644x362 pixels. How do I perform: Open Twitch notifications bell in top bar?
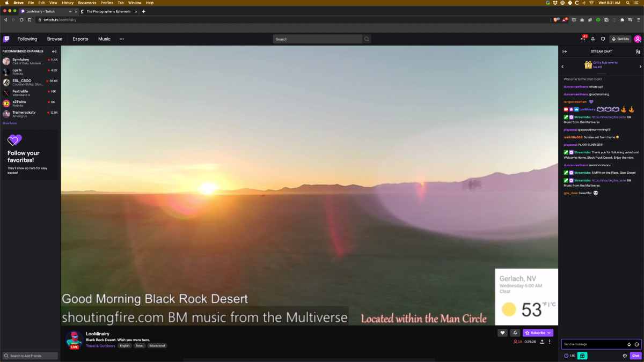coord(593,39)
